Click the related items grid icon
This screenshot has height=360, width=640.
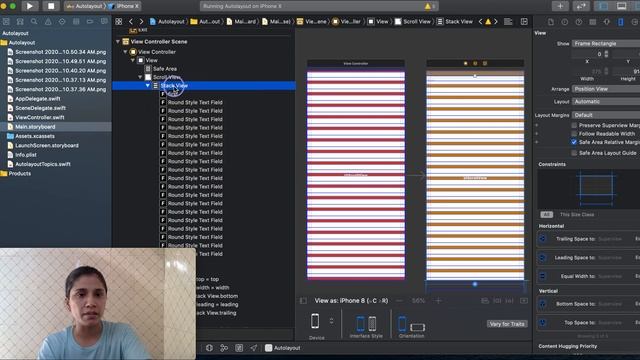click(119, 22)
